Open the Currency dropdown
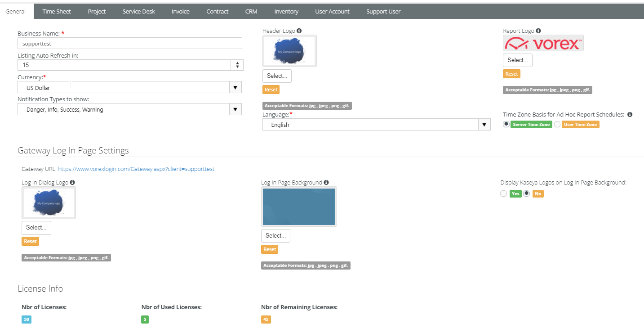The height and width of the screenshot is (324, 644). point(235,87)
